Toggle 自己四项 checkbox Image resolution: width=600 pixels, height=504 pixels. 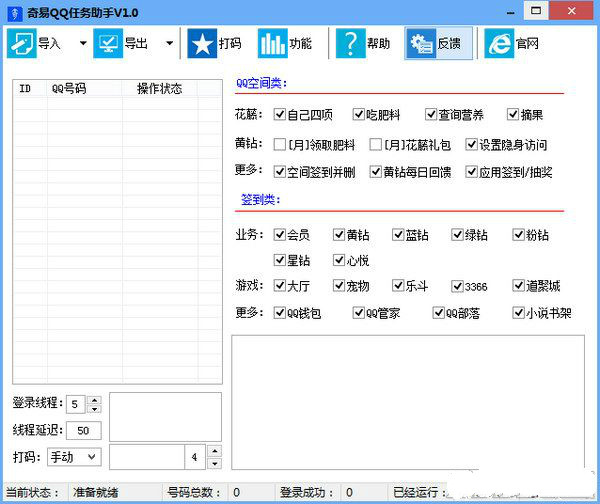coord(280,114)
